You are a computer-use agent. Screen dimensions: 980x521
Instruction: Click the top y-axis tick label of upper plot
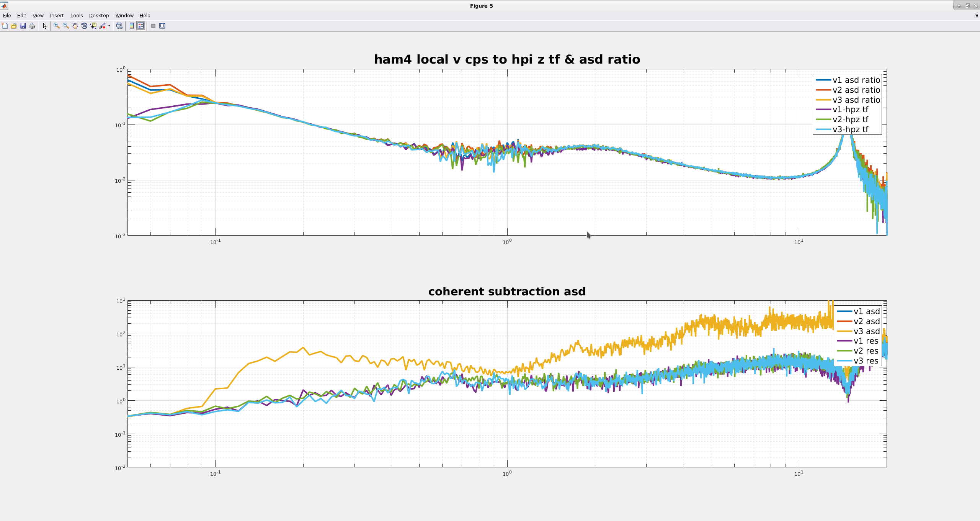click(121, 69)
